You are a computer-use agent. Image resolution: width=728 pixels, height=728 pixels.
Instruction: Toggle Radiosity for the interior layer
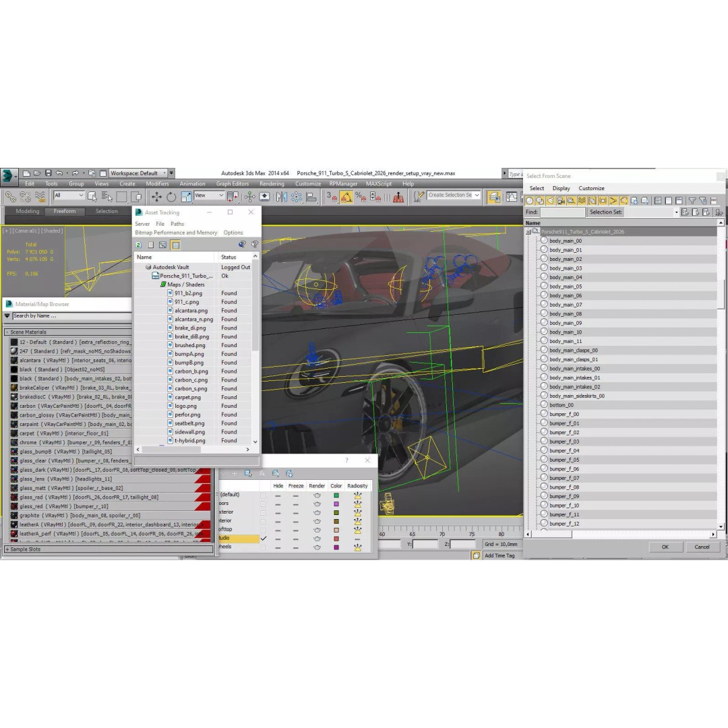point(357,521)
